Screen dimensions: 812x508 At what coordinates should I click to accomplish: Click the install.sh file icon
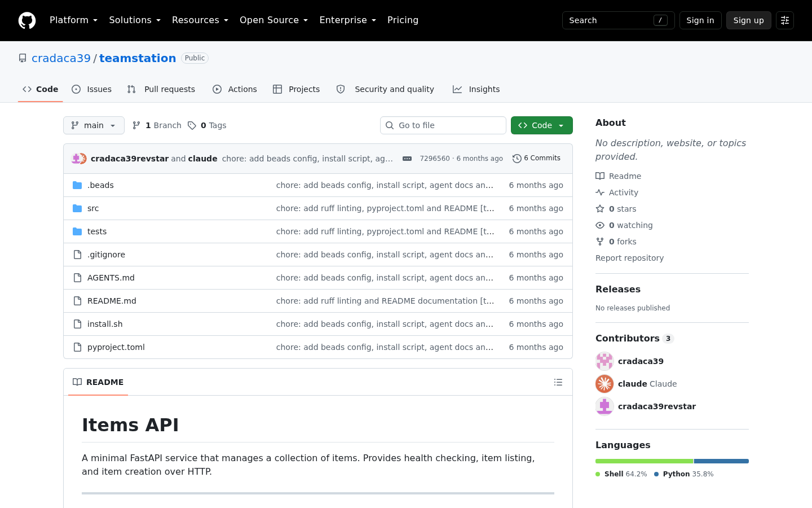pyautogui.click(x=77, y=324)
